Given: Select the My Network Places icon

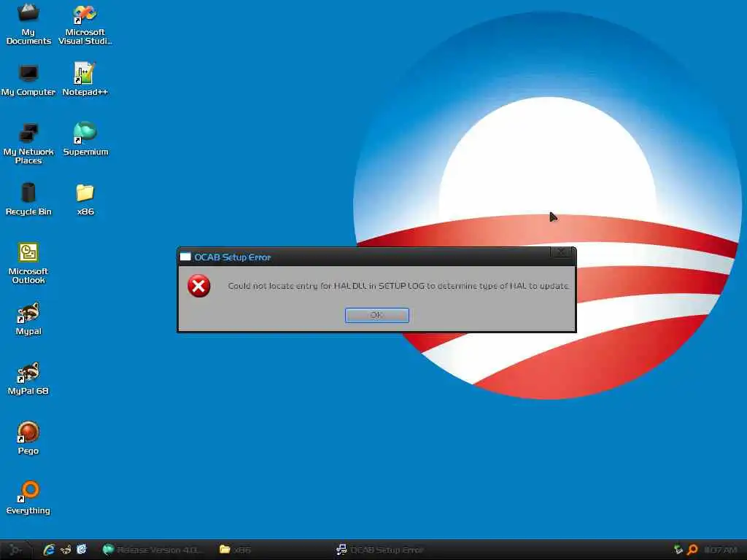Looking at the screenshot, I should [x=28, y=144].
